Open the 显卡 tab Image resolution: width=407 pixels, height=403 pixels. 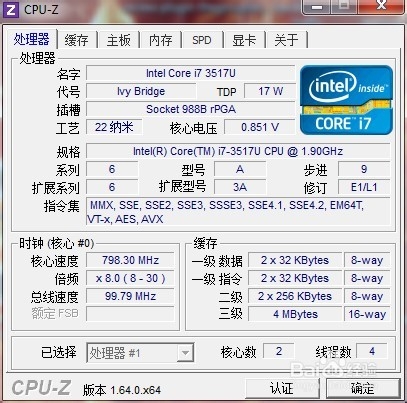pyautogui.click(x=244, y=40)
